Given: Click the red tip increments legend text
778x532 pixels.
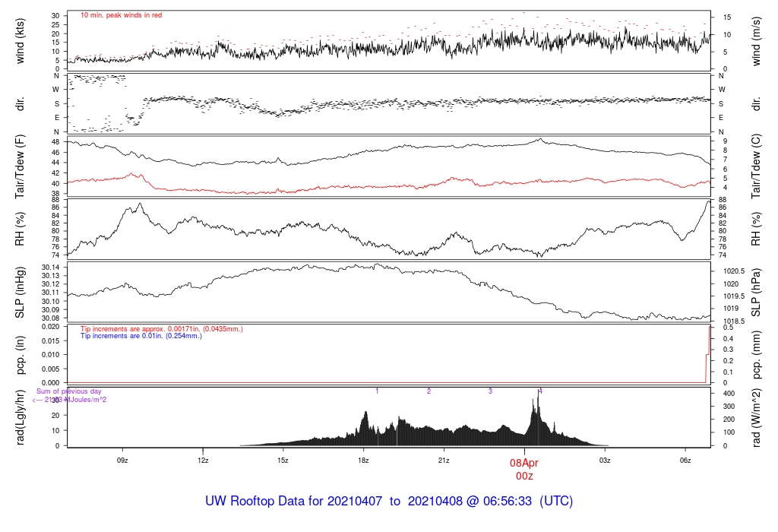Looking at the screenshot, I should tap(162, 329).
